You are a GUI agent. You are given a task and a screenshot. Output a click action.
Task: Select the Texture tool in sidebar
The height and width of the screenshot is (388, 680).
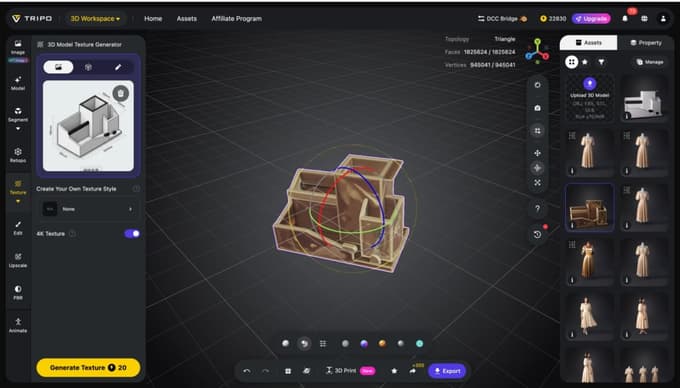point(18,187)
